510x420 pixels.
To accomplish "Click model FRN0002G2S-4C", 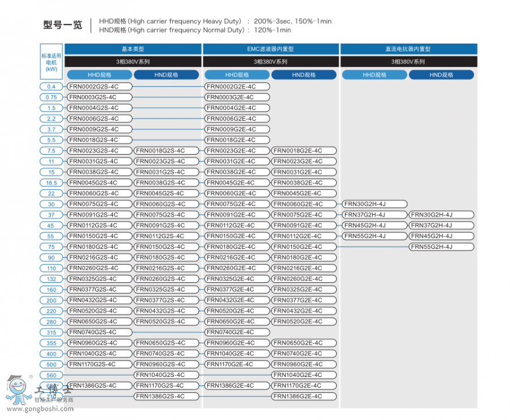I will point(99,87).
